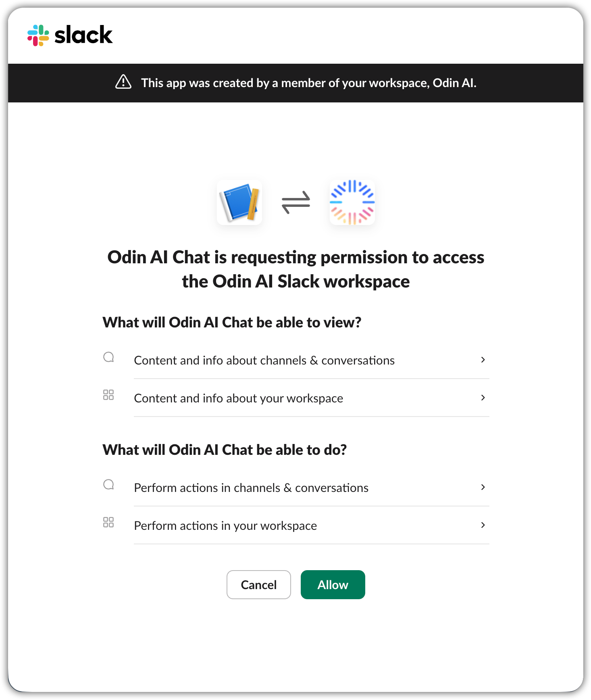Screen dimensions: 591x700
Task: Click the Allow button
Action: click(333, 585)
